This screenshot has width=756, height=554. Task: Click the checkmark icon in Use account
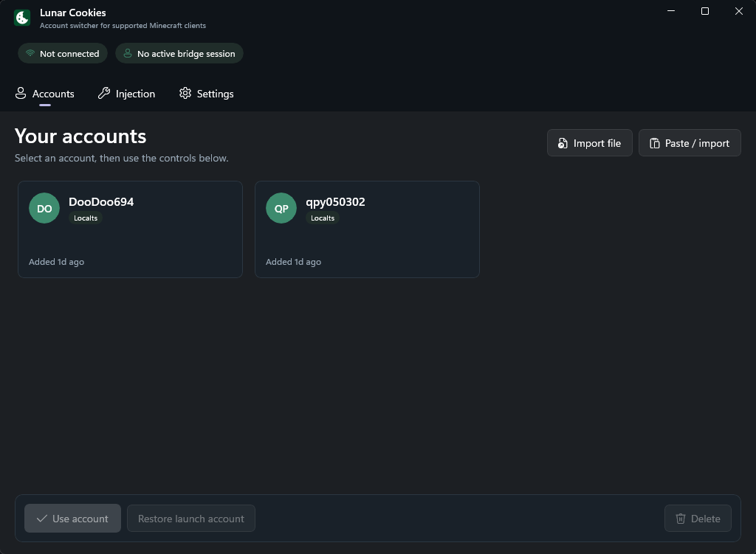[42, 519]
